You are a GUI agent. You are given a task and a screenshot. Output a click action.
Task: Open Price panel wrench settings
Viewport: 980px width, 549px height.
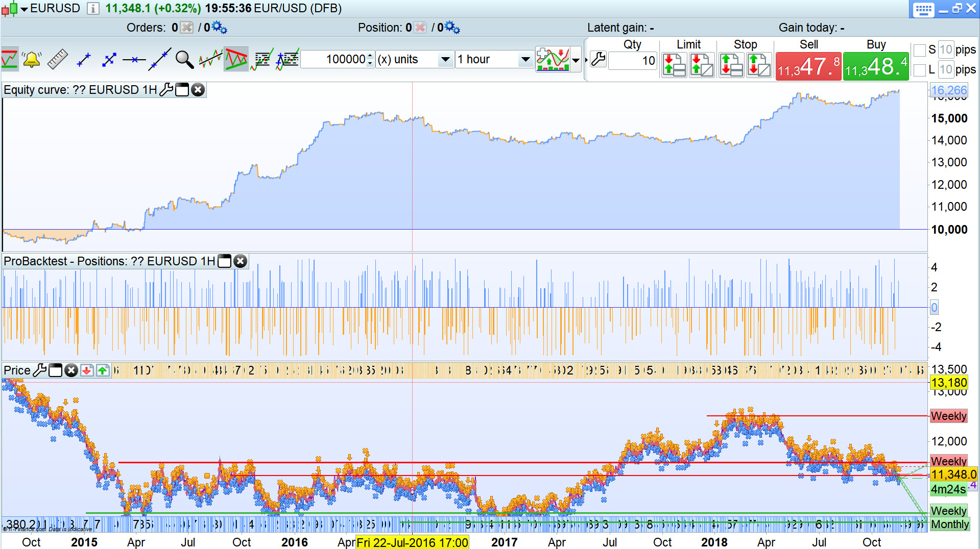(40, 370)
